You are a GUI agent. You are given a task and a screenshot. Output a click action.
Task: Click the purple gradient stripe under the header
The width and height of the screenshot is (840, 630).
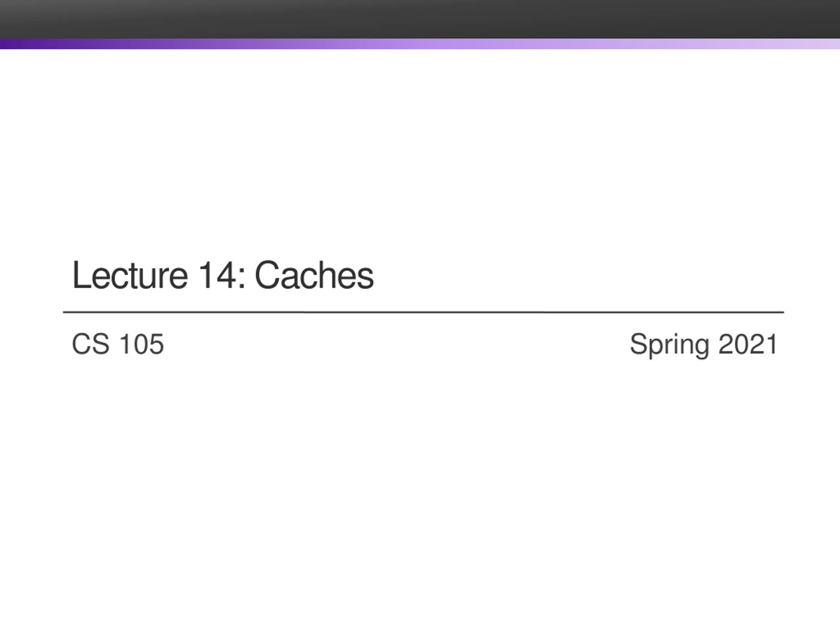click(420, 44)
